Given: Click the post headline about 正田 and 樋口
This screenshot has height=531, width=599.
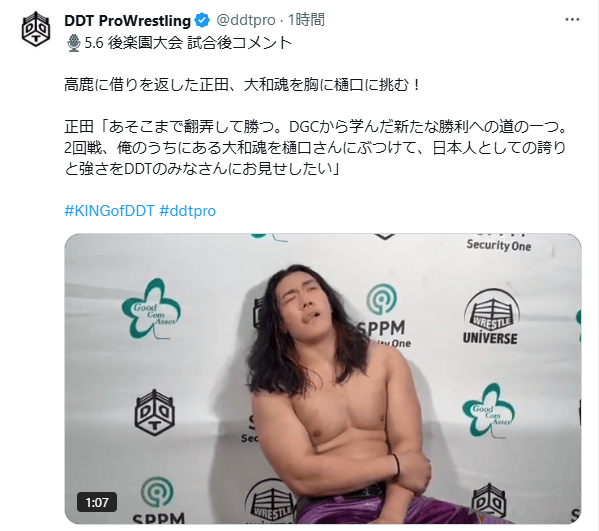Looking at the screenshot, I should coord(243,85).
